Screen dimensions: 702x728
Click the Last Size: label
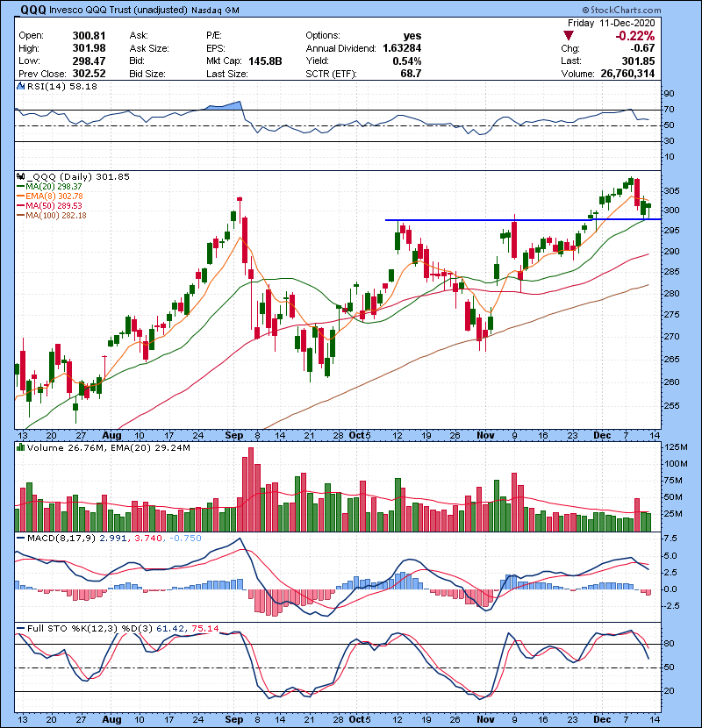tap(226, 74)
